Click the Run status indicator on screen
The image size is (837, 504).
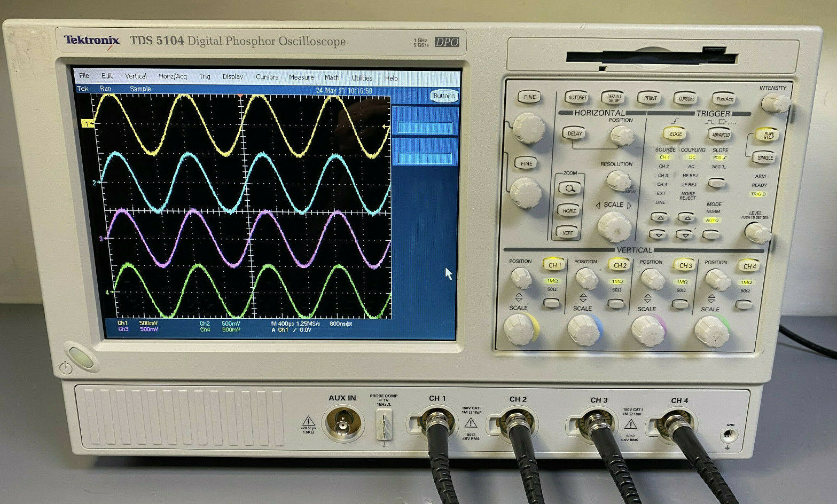pos(106,89)
